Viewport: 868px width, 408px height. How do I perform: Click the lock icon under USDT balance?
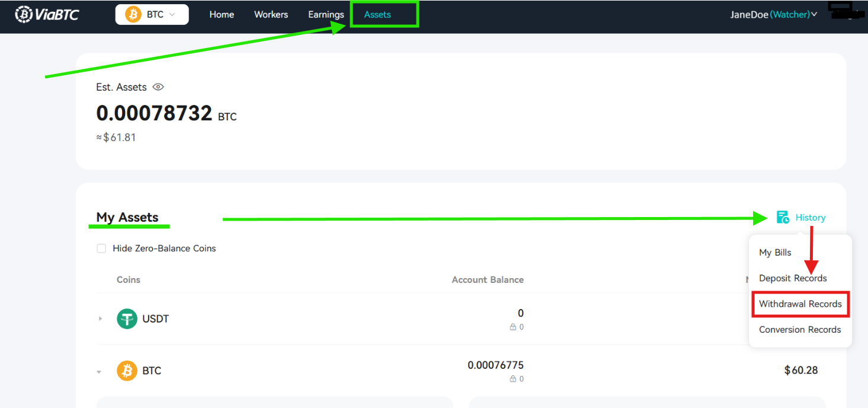point(513,327)
